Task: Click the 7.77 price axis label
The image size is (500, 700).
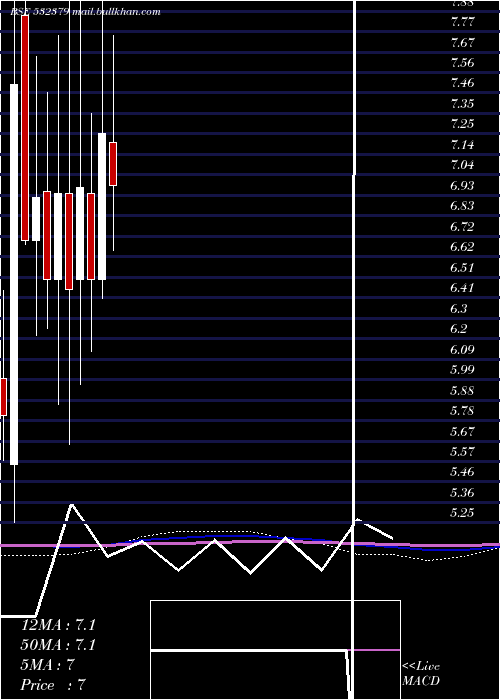Action: (x=462, y=22)
